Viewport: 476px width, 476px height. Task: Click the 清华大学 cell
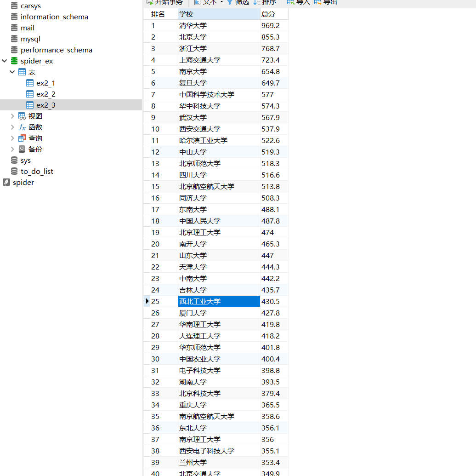tap(219, 26)
